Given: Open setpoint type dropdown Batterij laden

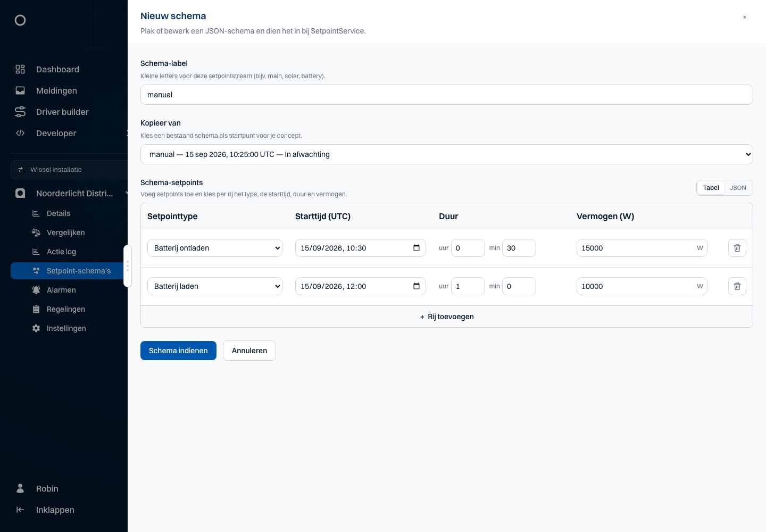Looking at the screenshot, I should [x=215, y=286].
